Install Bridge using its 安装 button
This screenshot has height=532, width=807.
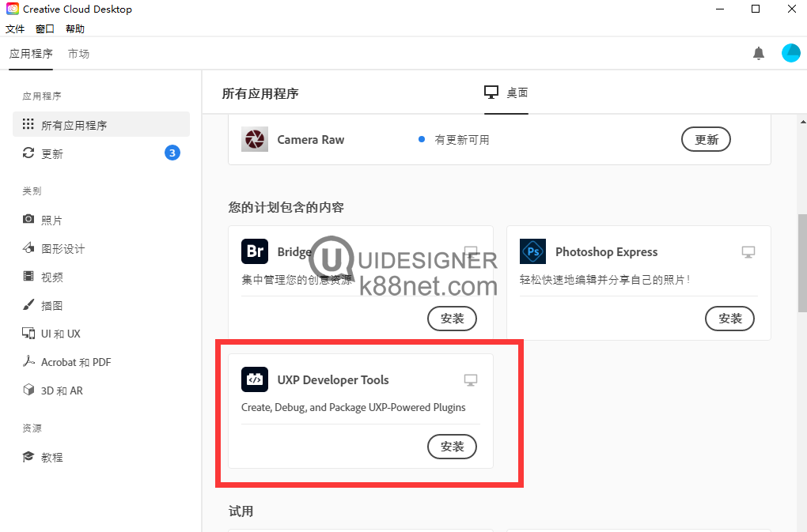(x=452, y=318)
